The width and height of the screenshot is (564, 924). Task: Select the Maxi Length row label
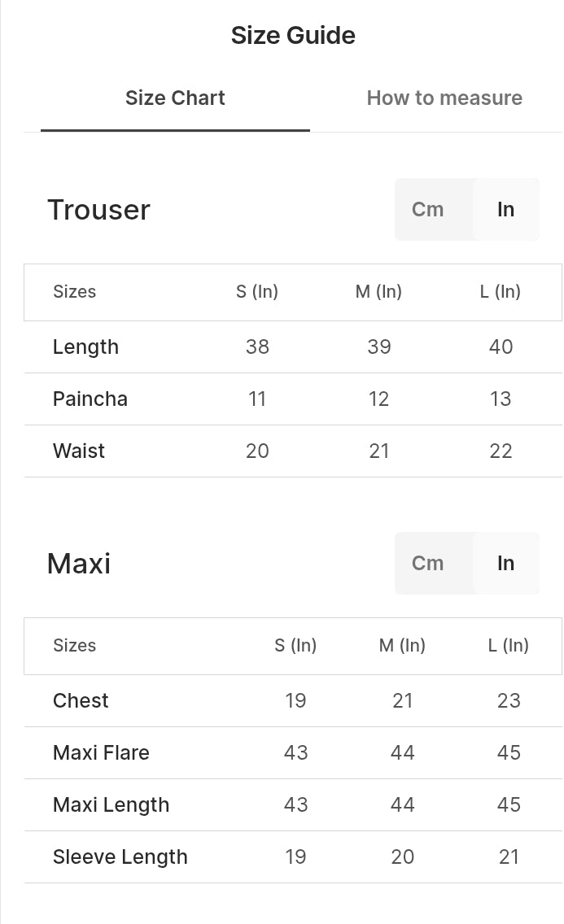point(111,805)
